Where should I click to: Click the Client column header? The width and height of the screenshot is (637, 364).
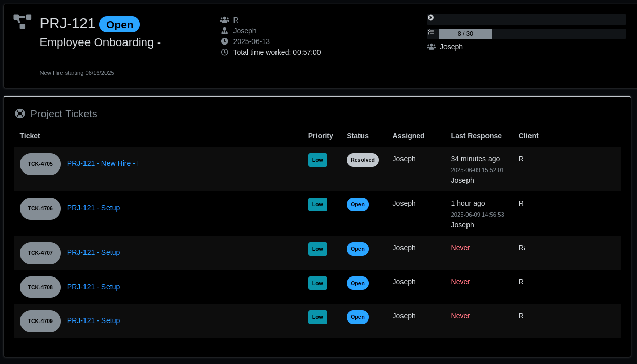point(528,136)
